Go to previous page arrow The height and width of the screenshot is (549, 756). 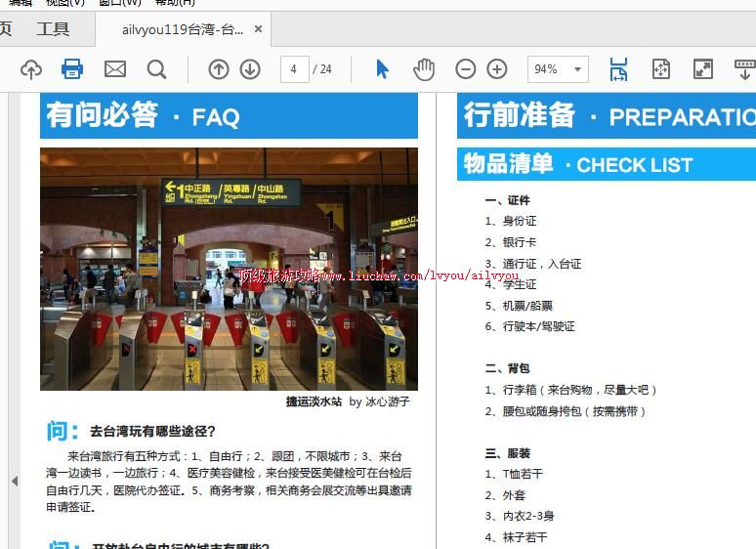click(x=219, y=69)
